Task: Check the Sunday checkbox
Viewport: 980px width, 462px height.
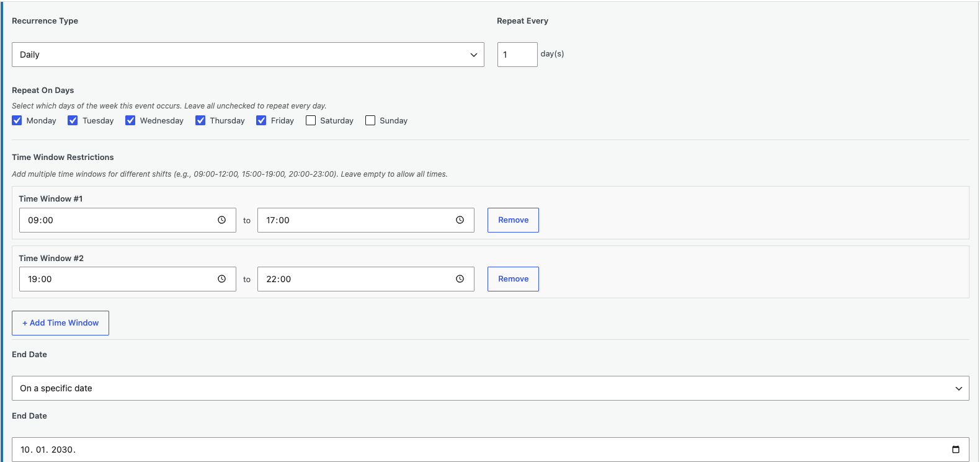Action: click(370, 120)
